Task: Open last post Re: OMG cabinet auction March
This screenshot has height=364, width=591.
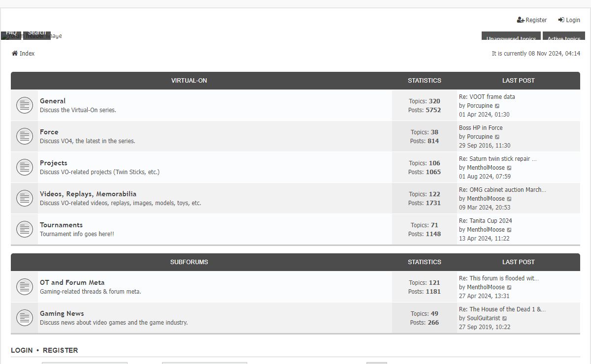Action: pos(502,190)
